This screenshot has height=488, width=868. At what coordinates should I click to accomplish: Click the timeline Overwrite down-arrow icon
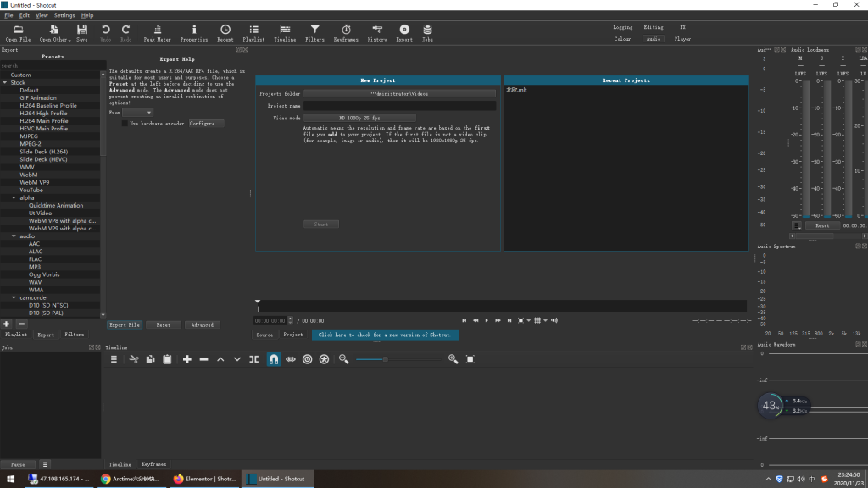237,359
